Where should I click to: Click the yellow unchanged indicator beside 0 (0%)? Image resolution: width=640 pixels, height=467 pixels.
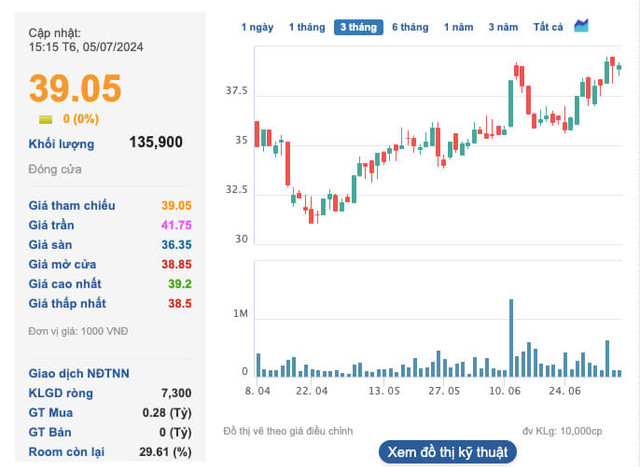pos(45,119)
